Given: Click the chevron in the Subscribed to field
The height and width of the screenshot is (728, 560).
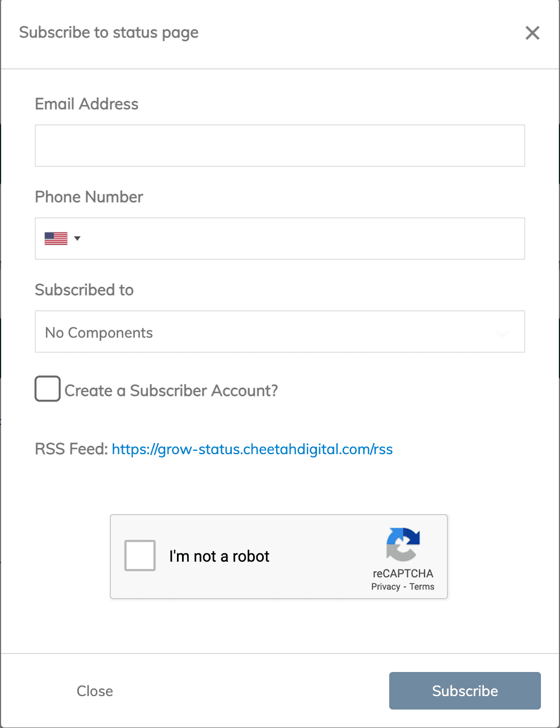Looking at the screenshot, I should coord(502,333).
